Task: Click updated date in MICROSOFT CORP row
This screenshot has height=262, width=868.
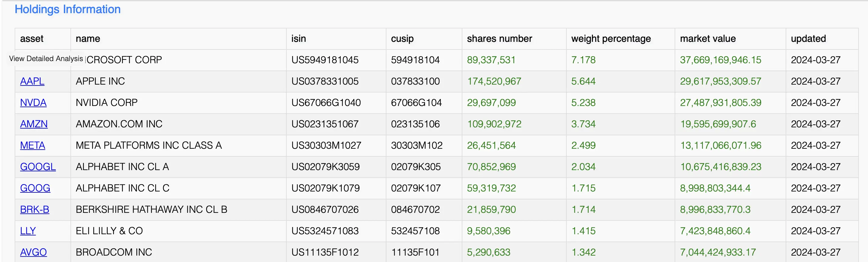Action: coord(816,60)
